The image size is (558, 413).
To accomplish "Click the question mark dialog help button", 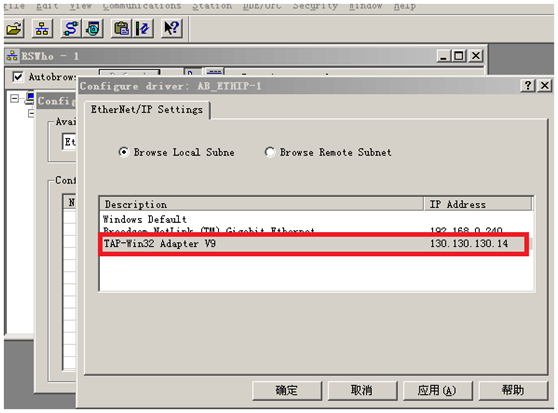I will (x=528, y=85).
